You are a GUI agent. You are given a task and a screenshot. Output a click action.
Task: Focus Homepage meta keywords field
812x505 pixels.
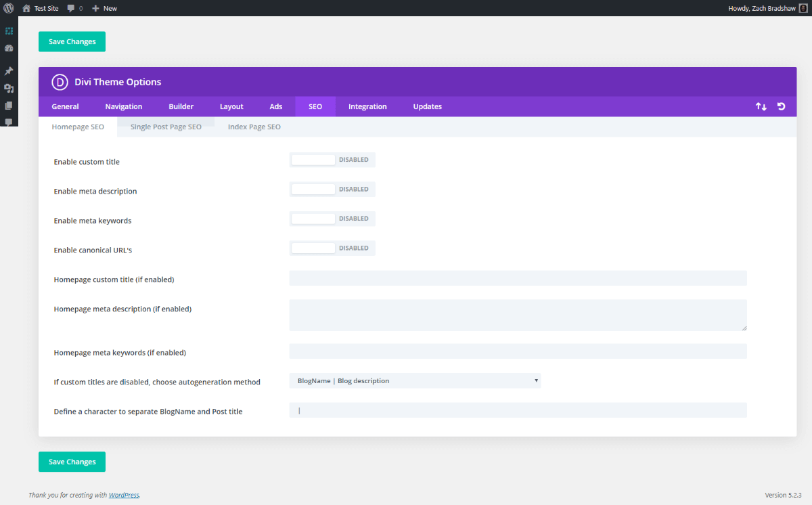click(518, 351)
